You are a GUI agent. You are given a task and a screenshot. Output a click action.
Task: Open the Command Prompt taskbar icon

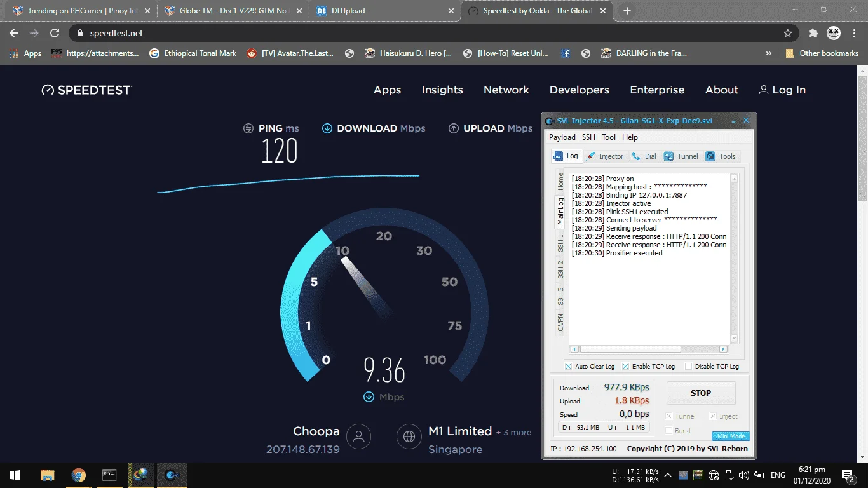coord(110,475)
